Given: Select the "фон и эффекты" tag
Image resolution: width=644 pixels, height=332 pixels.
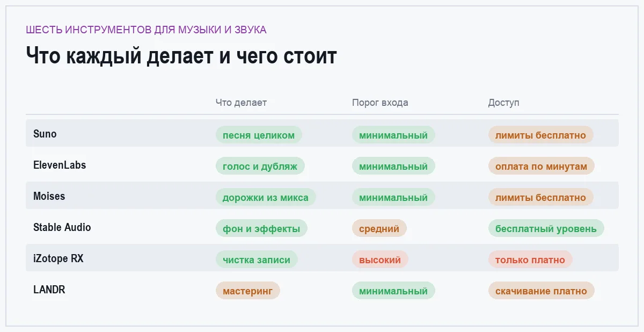Looking at the screenshot, I should (261, 228).
